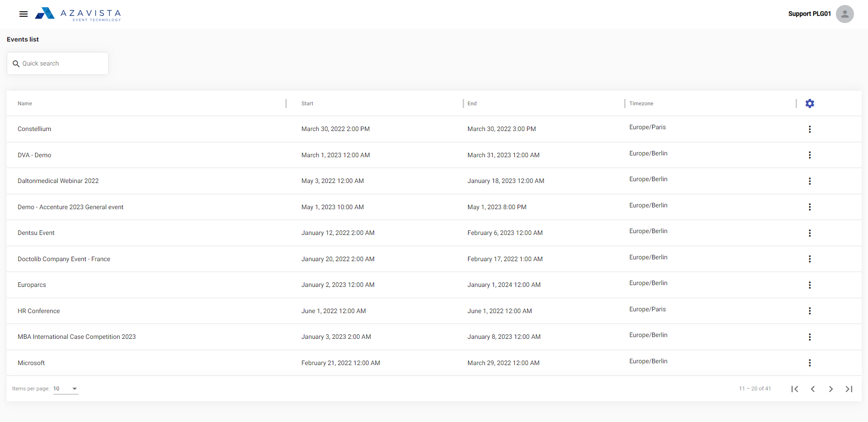868x422 pixels.
Task: Click start date May 3, 2022 12:00 AM
Action: [x=332, y=181]
